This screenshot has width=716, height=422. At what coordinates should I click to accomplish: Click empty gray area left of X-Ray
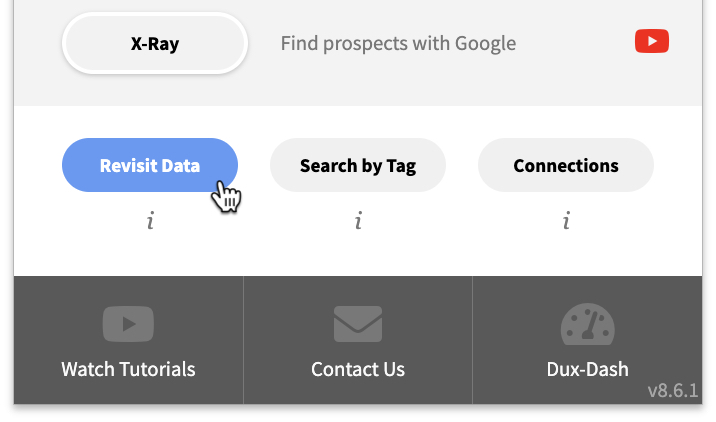coord(37,45)
